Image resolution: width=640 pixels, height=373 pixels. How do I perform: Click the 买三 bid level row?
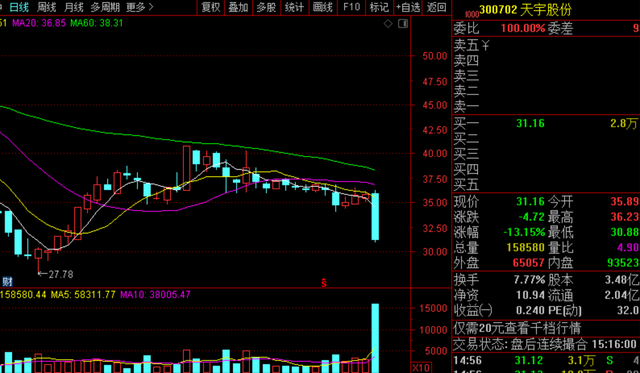pos(546,154)
